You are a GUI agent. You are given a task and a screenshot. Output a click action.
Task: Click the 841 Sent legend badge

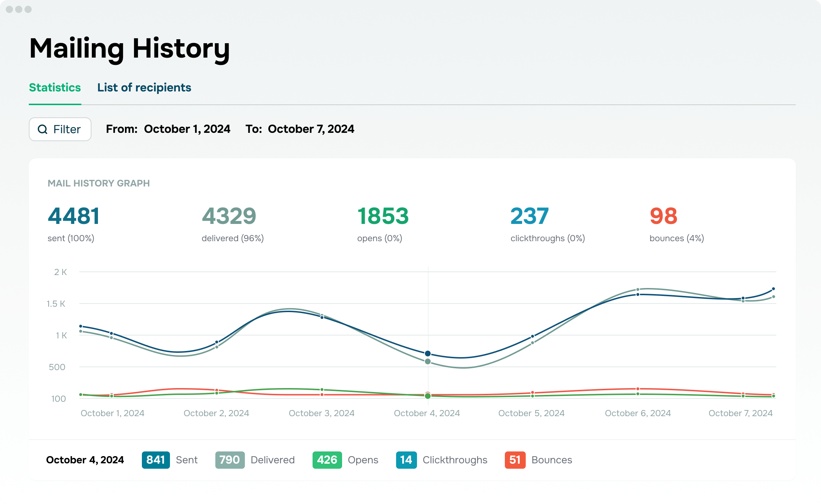(156, 460)
